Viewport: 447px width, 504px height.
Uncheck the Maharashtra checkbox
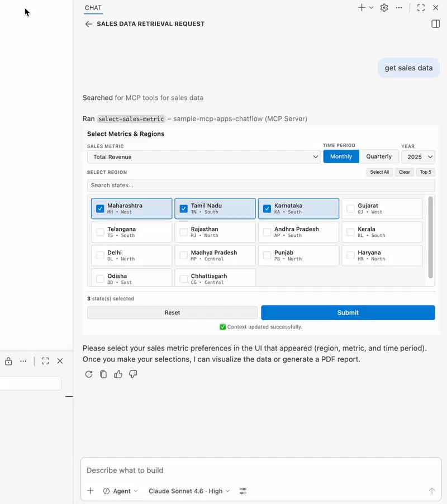(100, 208)
